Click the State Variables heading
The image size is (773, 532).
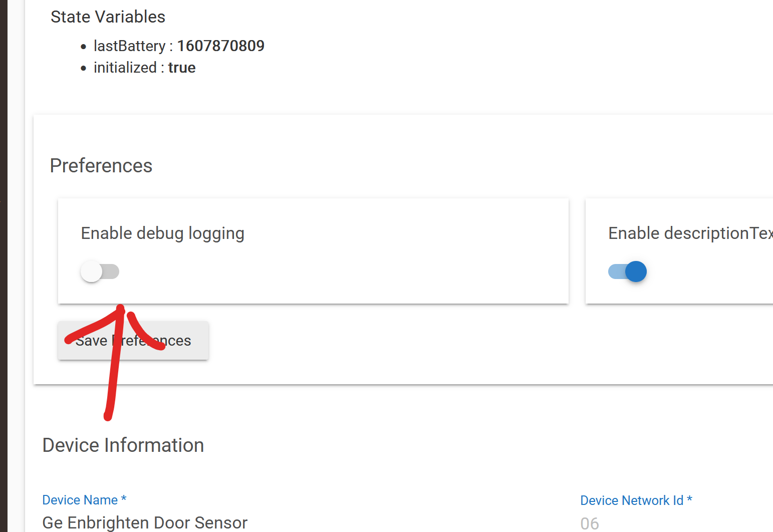(108, 17)
